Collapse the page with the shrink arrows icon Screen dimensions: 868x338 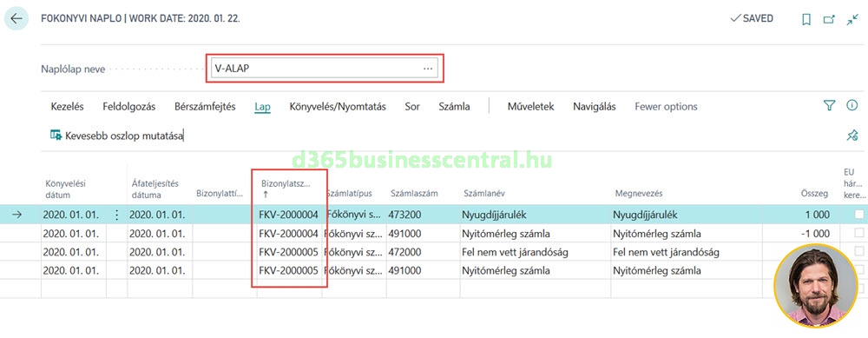[852, 19]
